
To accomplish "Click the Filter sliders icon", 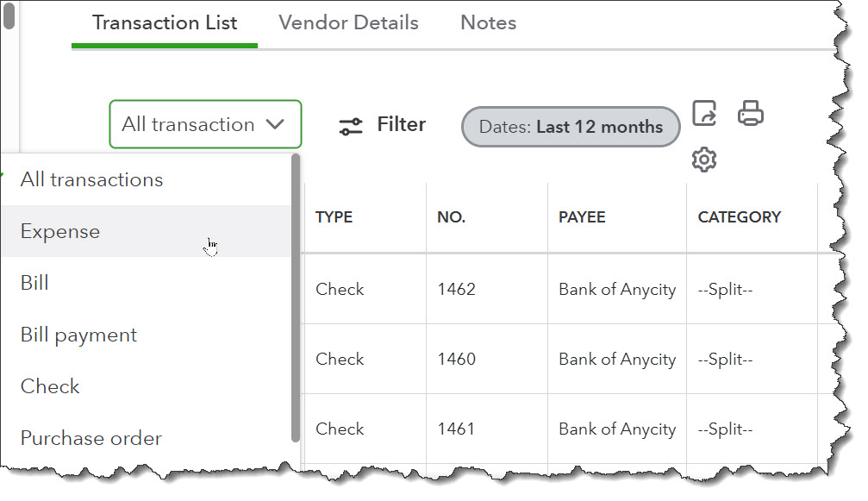I will click(351, 126).
